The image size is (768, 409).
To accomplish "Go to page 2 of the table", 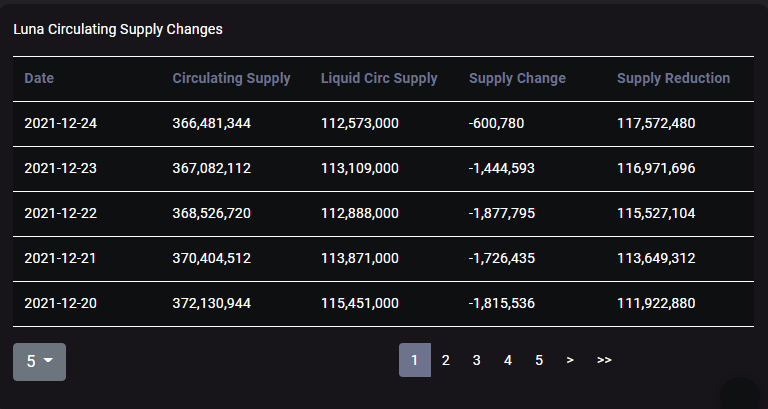I will click(x=446, y=360).
